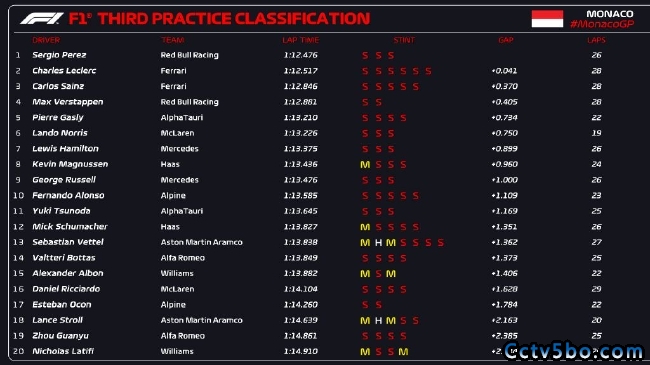Select the LAPS column header
This screenshot has height=365, width=650.
point(596,40)
